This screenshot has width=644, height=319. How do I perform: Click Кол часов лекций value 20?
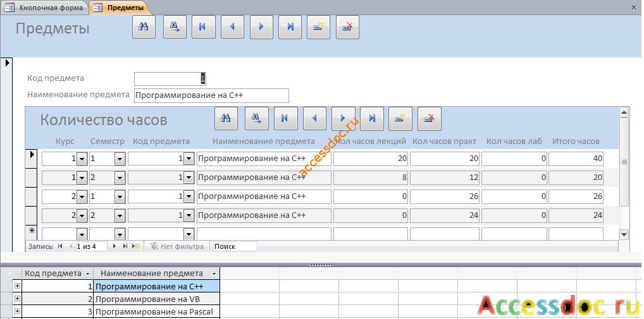(x=371, y=159)
